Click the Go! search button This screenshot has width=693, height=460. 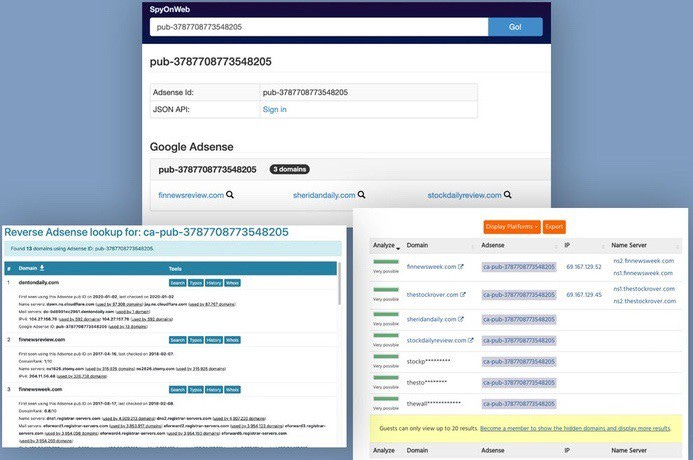point(515,27)
